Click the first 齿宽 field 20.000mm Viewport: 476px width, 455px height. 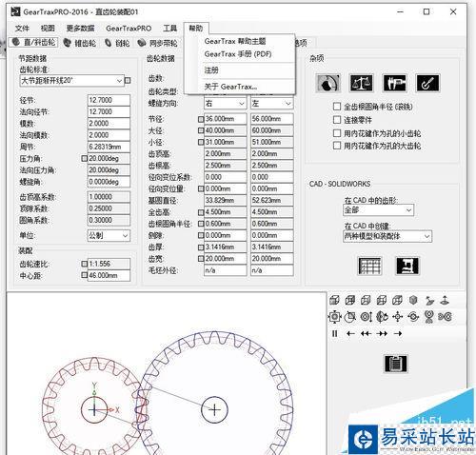pyautogui.click(x=225, y=259)
